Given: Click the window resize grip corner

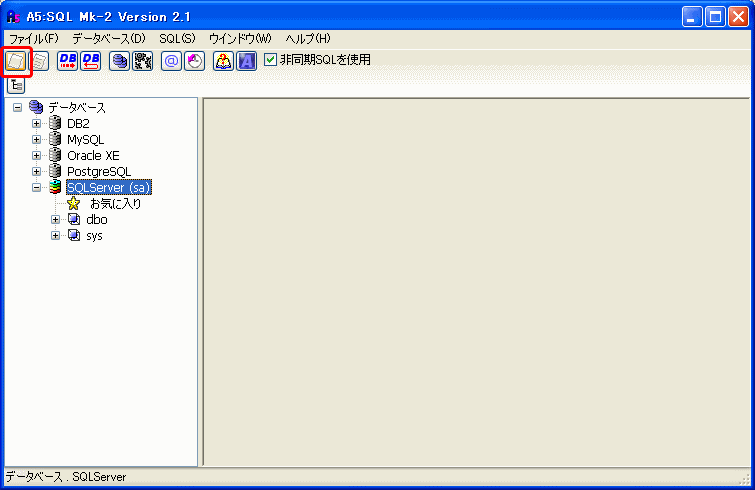Looking at the screenshot, I should pos(746,480).
